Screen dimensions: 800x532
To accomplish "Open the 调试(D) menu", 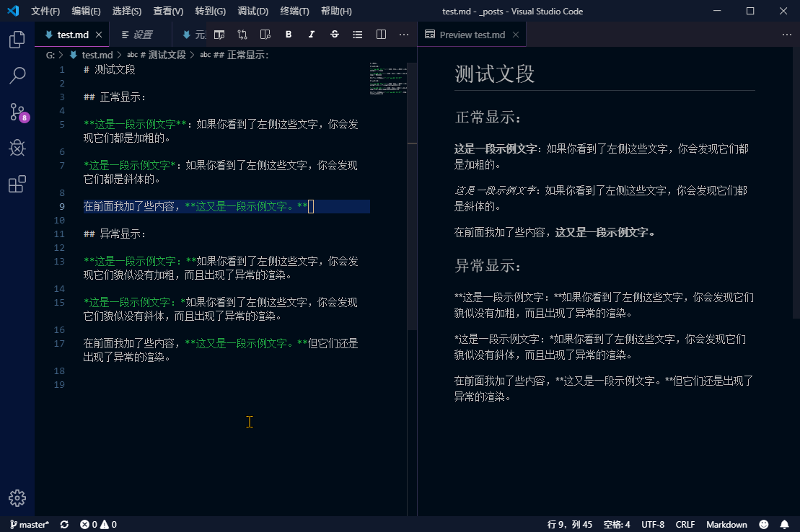I will point(253,12).
